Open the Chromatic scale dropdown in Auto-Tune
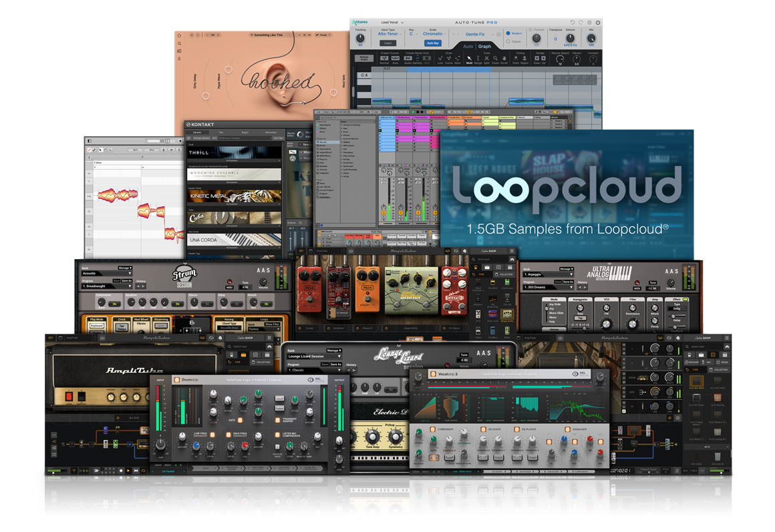Viewport: 775px width, 532px height. (434, 33)
